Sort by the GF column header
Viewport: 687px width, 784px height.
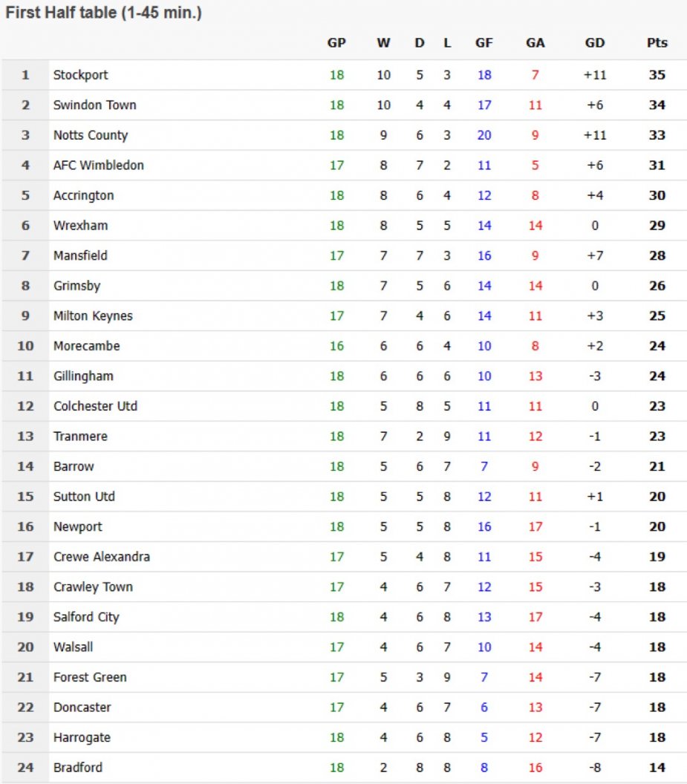(483, 43)
